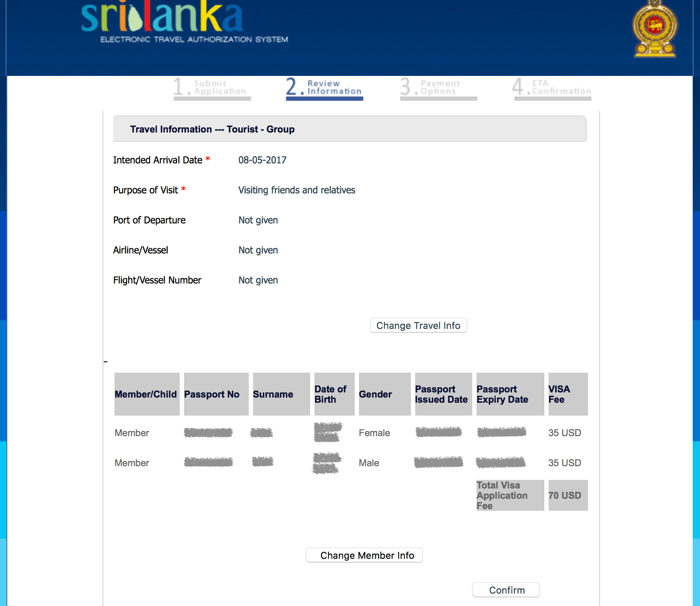Click 'Not given' beside Flight/Vessel Number
The height and width of the screenshot is (606, 700).
[x=258, y=280]
